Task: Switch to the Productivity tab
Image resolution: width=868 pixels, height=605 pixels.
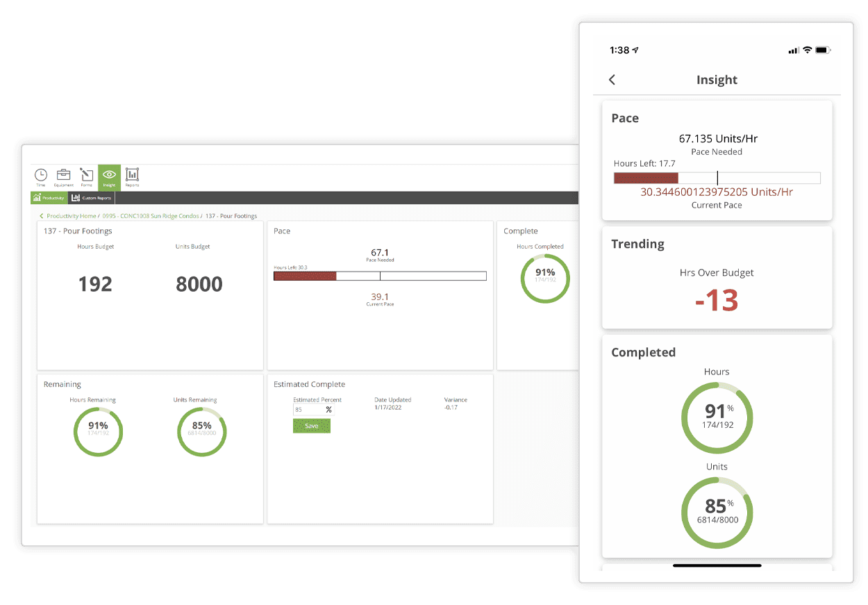Action: pyautogui.click(x=49, y=198)
